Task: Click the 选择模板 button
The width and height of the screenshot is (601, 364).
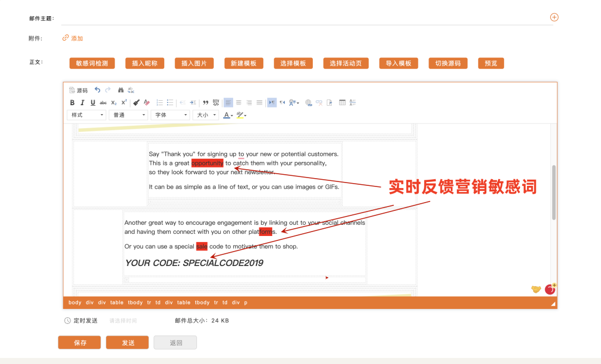Action: pos(293,63)
